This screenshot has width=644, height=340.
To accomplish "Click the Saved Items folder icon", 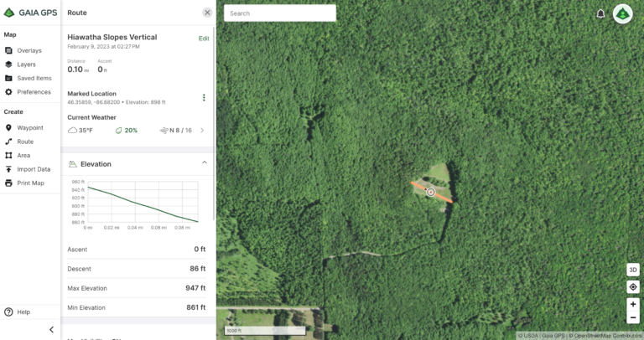I will click(x=8, y=78).
